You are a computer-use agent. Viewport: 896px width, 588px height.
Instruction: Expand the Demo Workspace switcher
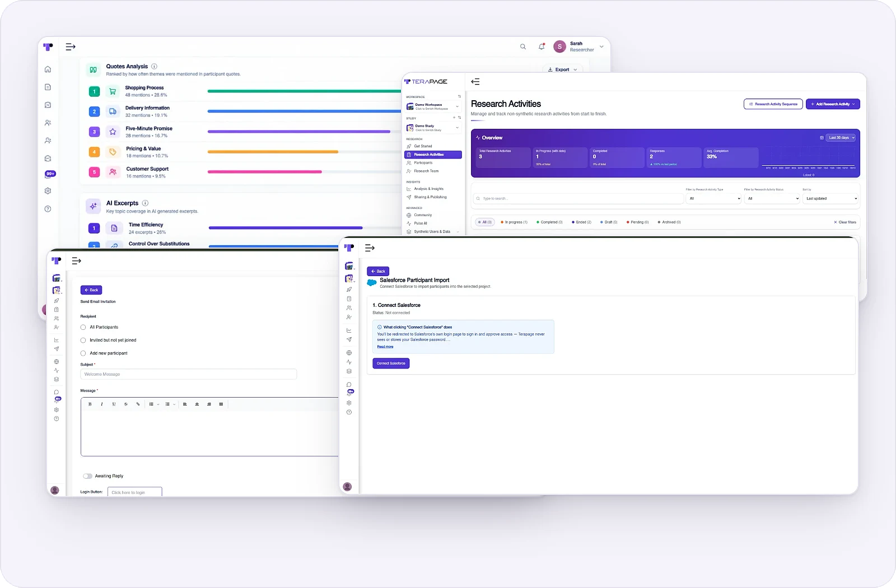[433, 106]
